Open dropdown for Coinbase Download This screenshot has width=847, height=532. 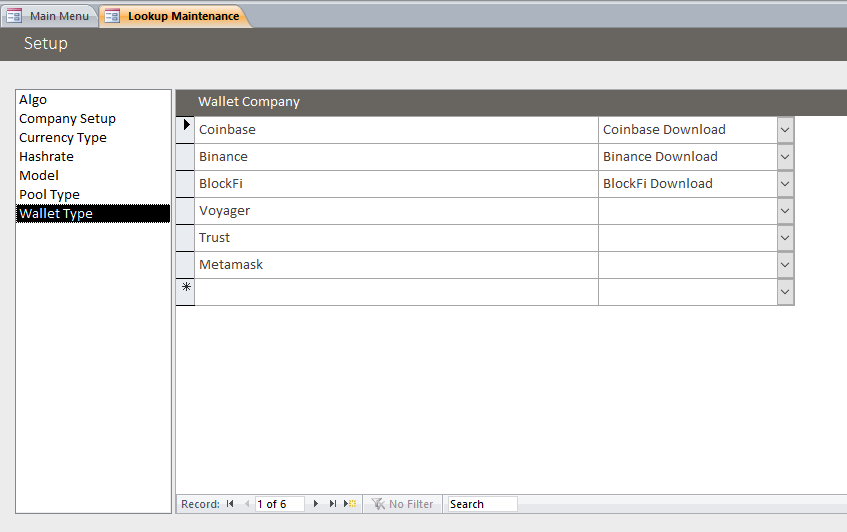pyautogui.click(x=785, y=130)
